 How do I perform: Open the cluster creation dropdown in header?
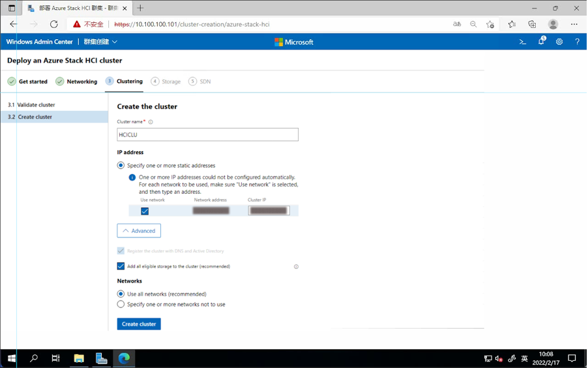(x=100, y=42)
